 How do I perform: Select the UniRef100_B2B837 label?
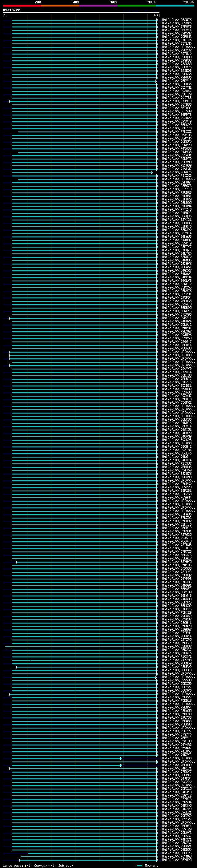(177, 646)
